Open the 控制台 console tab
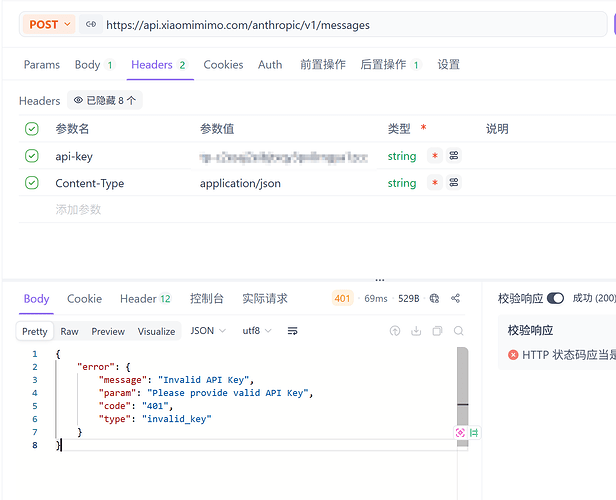 pyautogui.click(x=207, y=299)
